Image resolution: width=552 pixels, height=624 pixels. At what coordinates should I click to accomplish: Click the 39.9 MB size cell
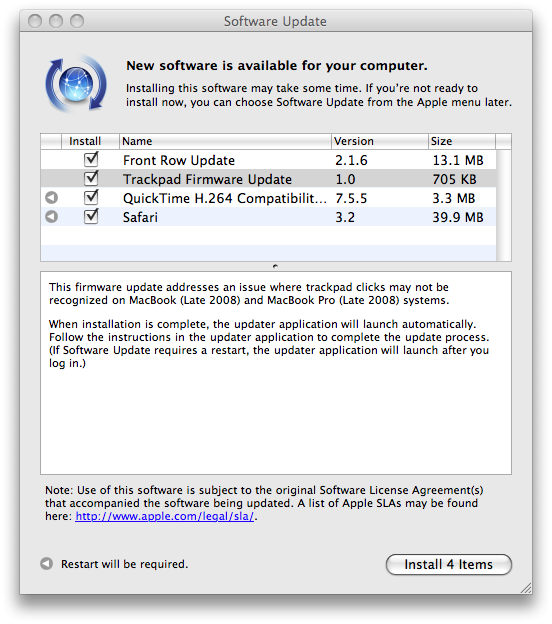[458, 217]
